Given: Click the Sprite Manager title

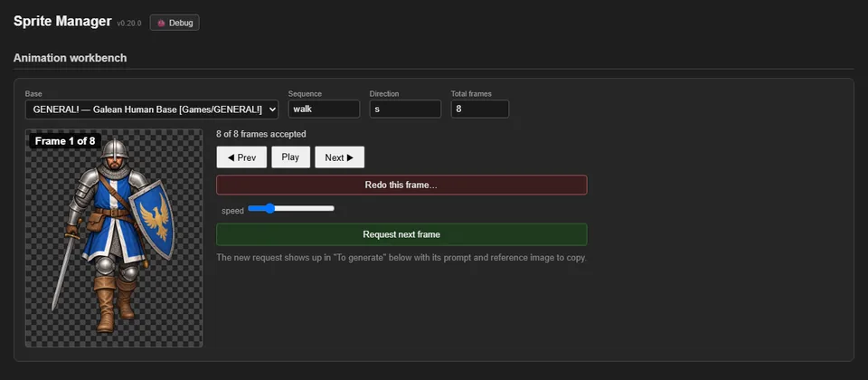Looking at the screenshot, I should click(62, 22).
